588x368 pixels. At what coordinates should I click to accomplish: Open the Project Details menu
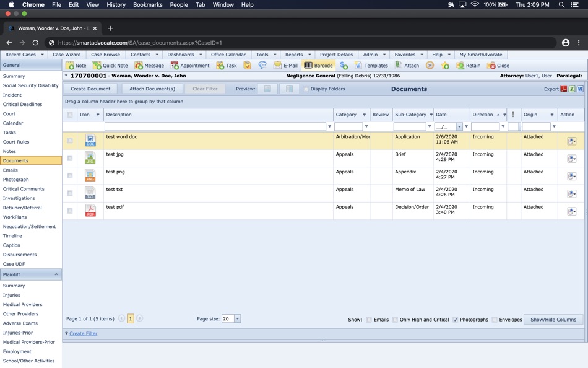click(x=336, y=55)
